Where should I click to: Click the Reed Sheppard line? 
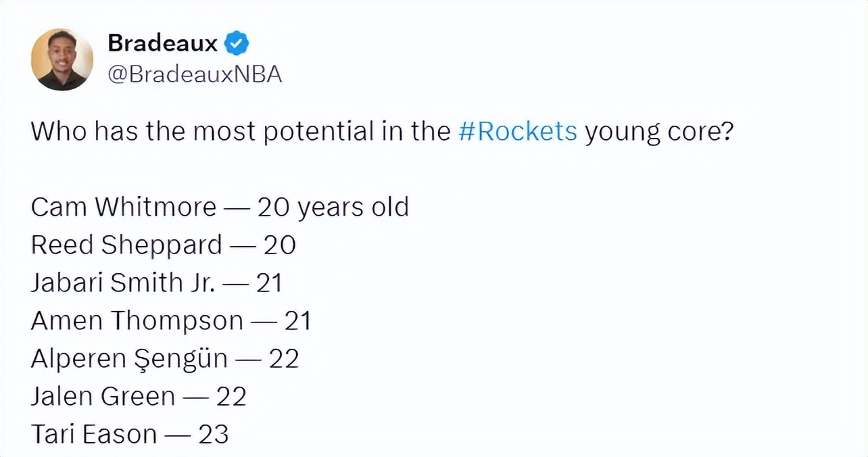point(164,245)
